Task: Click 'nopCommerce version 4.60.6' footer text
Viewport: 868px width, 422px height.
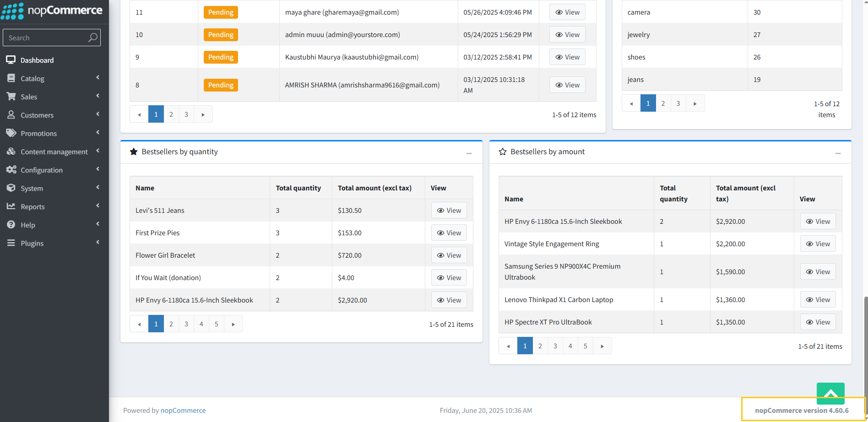Action: coord(802,411)
